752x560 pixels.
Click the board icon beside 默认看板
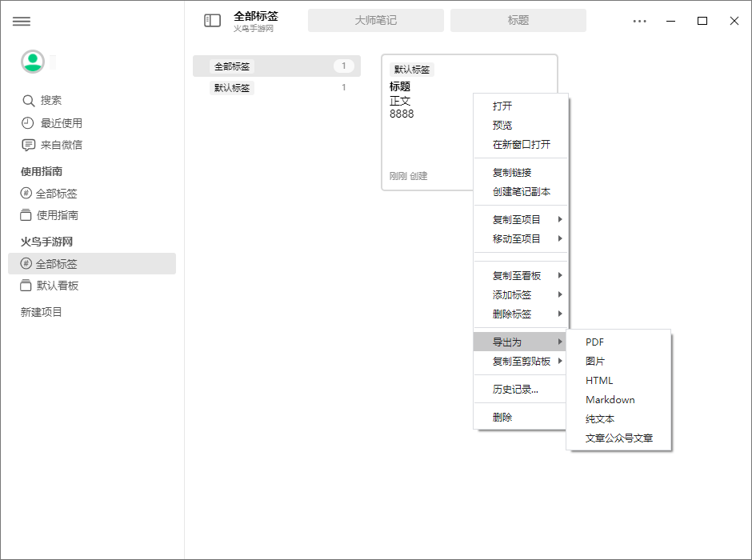pyautogui.click(x=26, y=286)
